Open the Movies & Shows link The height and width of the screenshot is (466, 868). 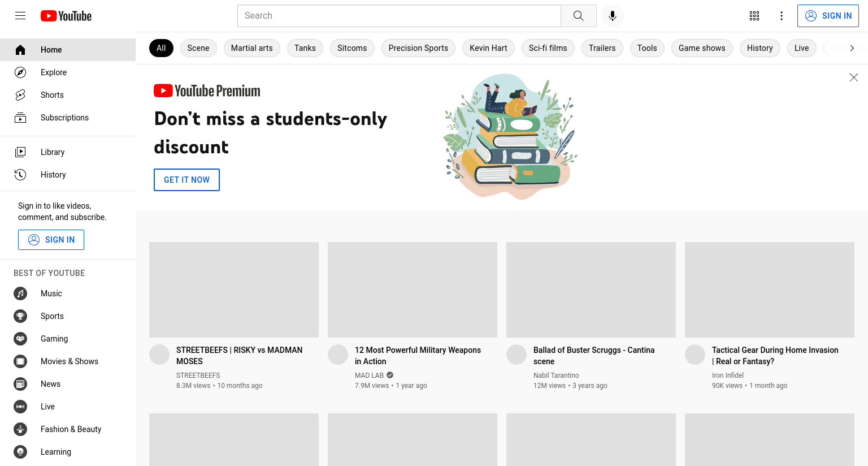point(68,361)
